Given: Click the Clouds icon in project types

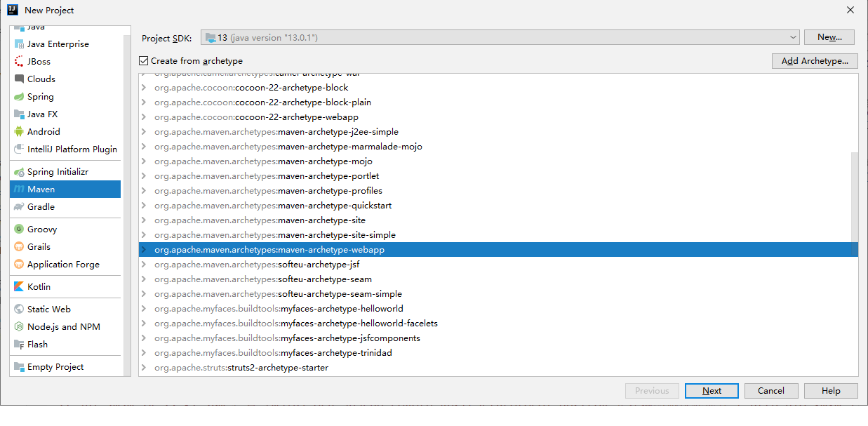Looking at the screenshot, I should tap(19, 79).
